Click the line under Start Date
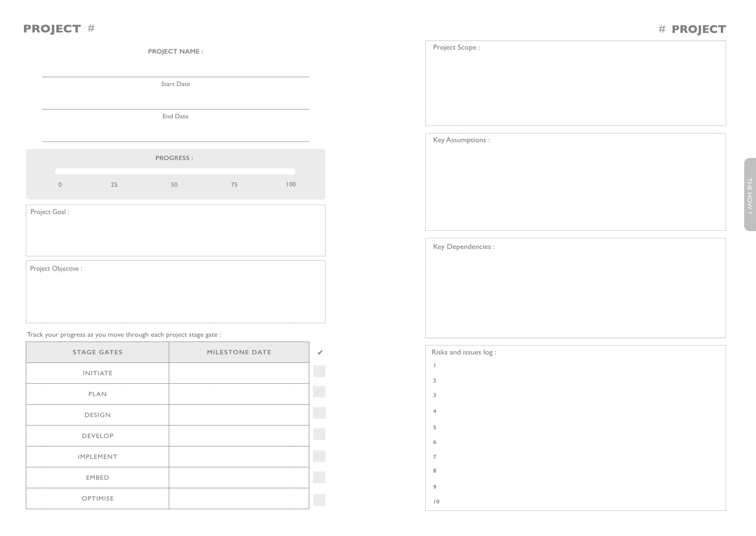The width and height of the screenshot is (756, 536). [x=175, y=109]
